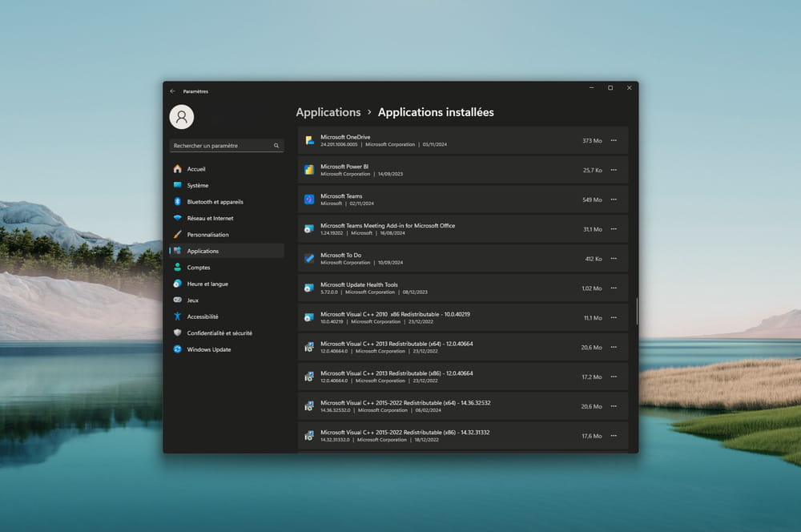Click the Applications breadcrumb link

point(328,112)
